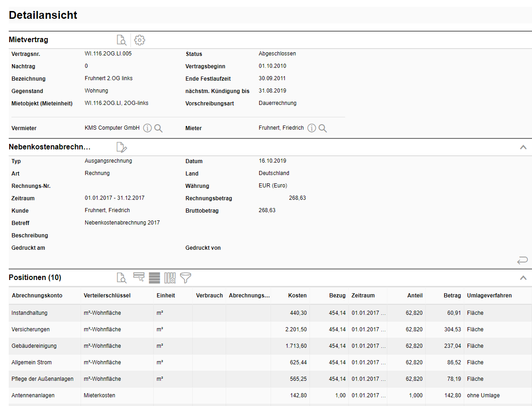
Task: Activate row selection mode in Positionen
Action: pos(139,277)
